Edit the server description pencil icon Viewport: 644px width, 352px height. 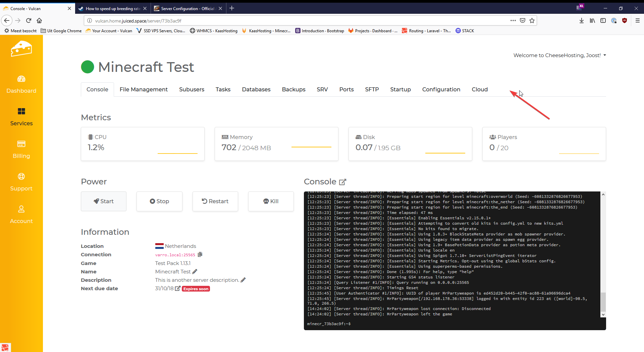(x=243, y=280)
